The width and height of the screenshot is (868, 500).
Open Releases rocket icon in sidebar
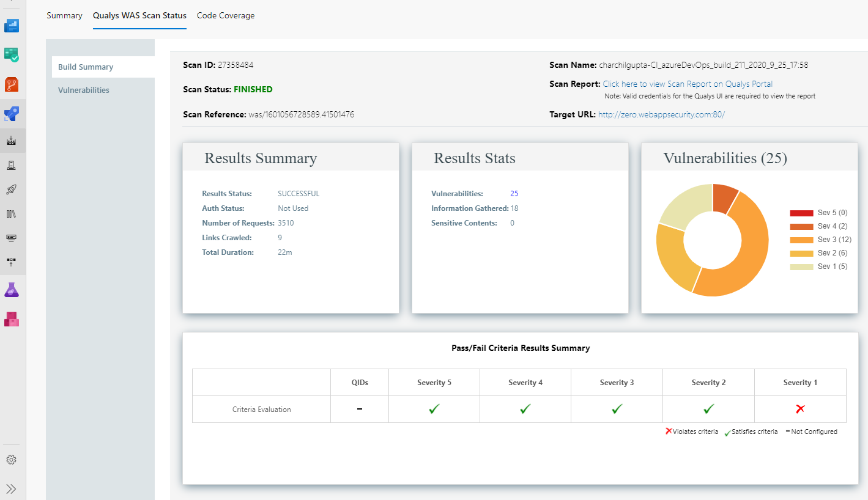pyautogui.click(x=12, y=189)
